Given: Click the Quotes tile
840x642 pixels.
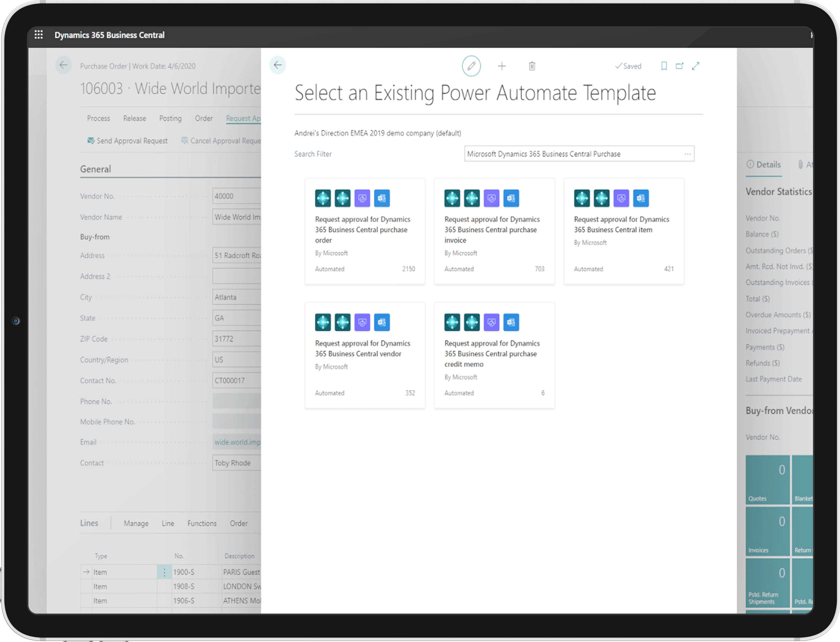Looking at the screenshot, I should tap(768, 480).
